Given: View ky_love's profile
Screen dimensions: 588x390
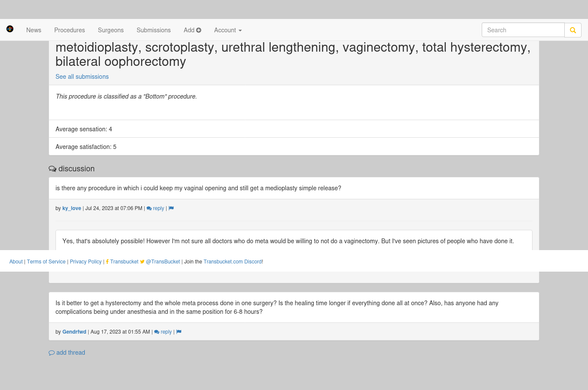Looking at the screenshot, I should coord(71,208).
